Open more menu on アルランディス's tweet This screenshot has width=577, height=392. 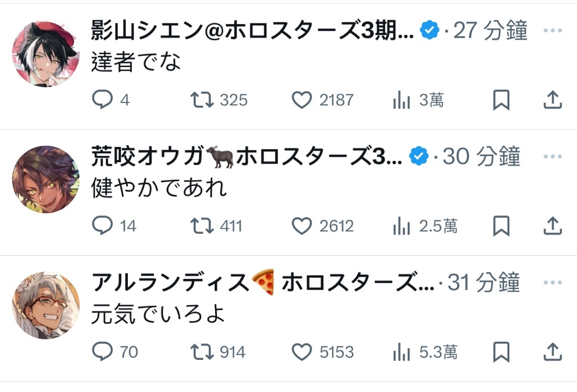pyautogui.click(x=552, y=282)
